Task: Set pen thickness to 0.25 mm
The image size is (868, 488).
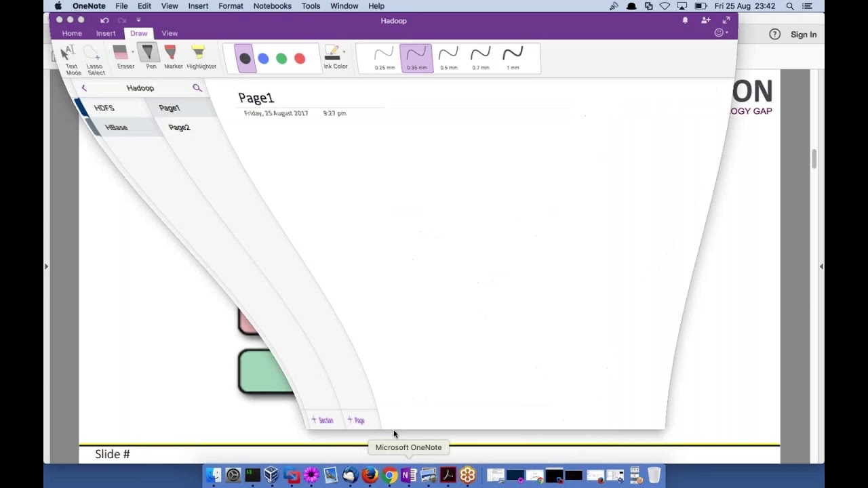Action: (384, 58)
